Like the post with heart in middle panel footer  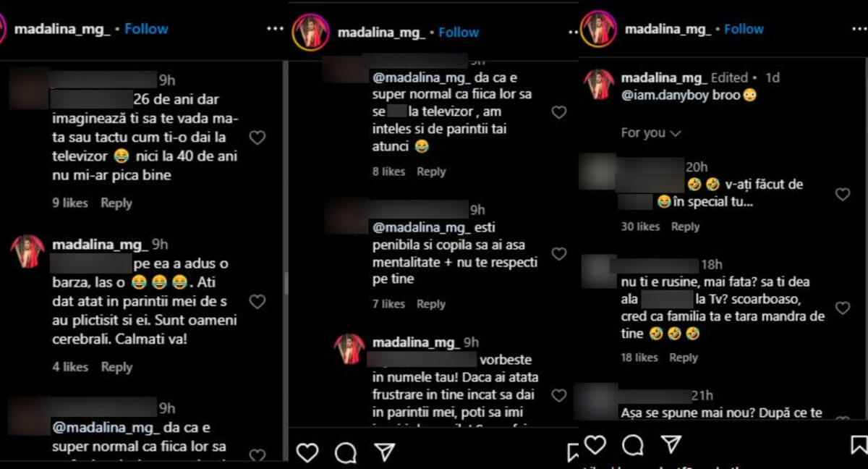tap(307, 452)
